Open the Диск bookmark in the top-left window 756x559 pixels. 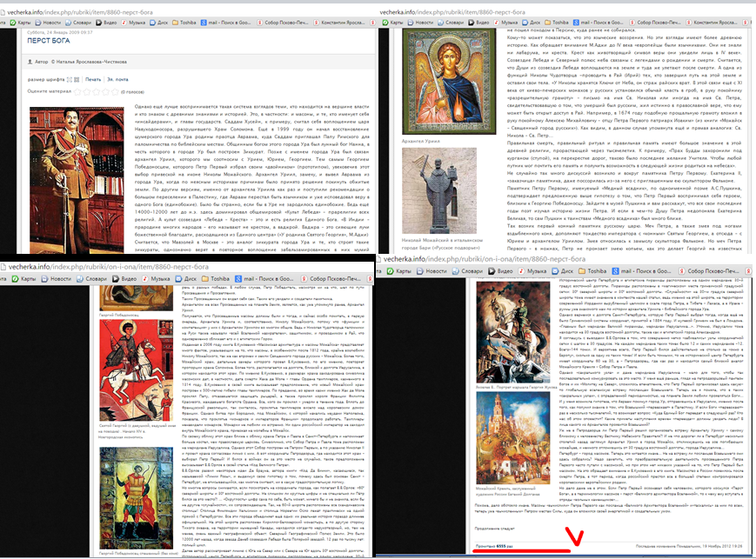(x=159, y=23)
